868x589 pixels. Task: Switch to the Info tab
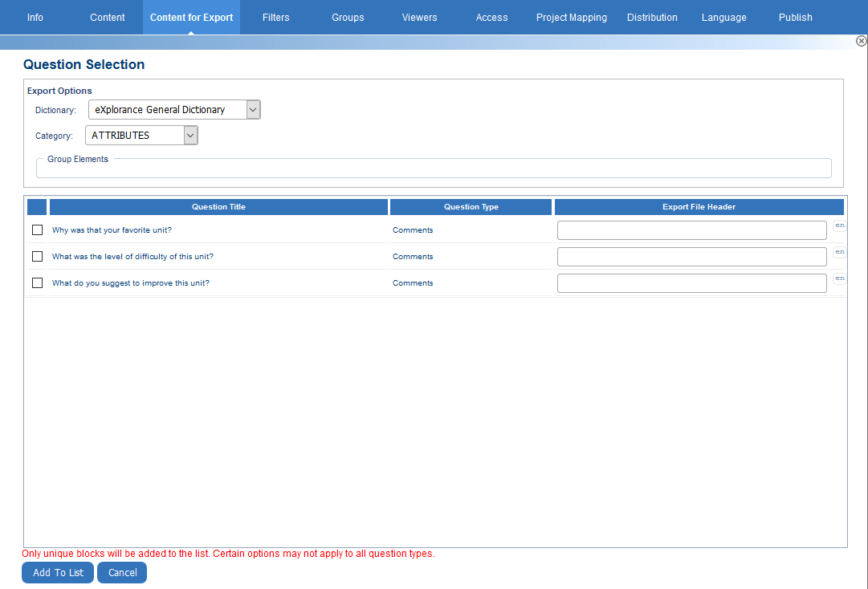pyautogui.click(x=35, y=17)
